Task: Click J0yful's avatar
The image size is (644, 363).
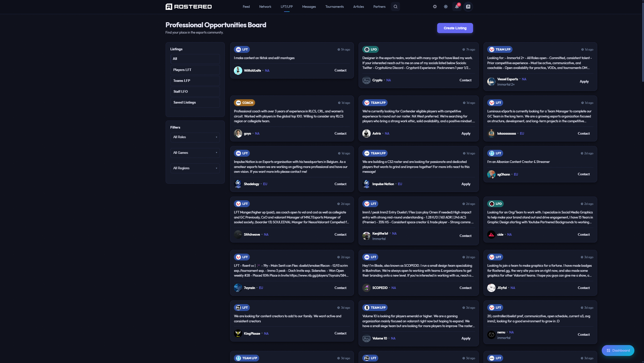Action: click(x=491, y=288)
